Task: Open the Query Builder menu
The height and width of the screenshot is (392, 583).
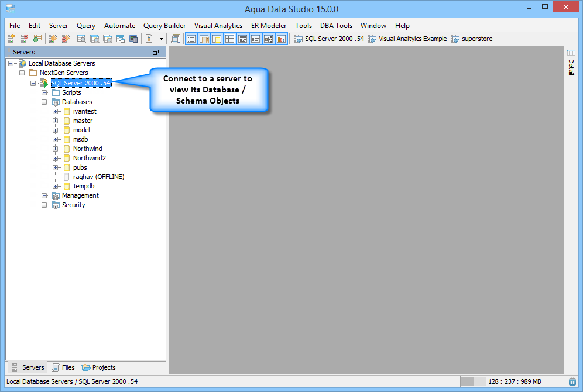Action: coord(164,26)
